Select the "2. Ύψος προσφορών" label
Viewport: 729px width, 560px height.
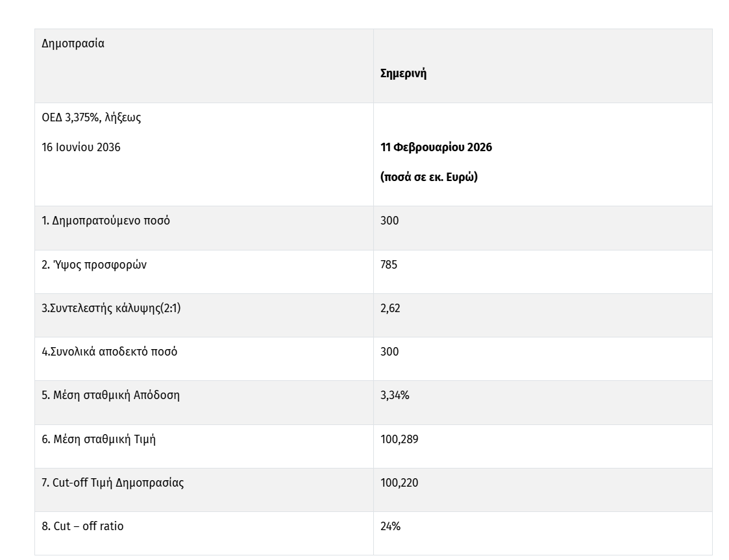(x=94, y=265)
